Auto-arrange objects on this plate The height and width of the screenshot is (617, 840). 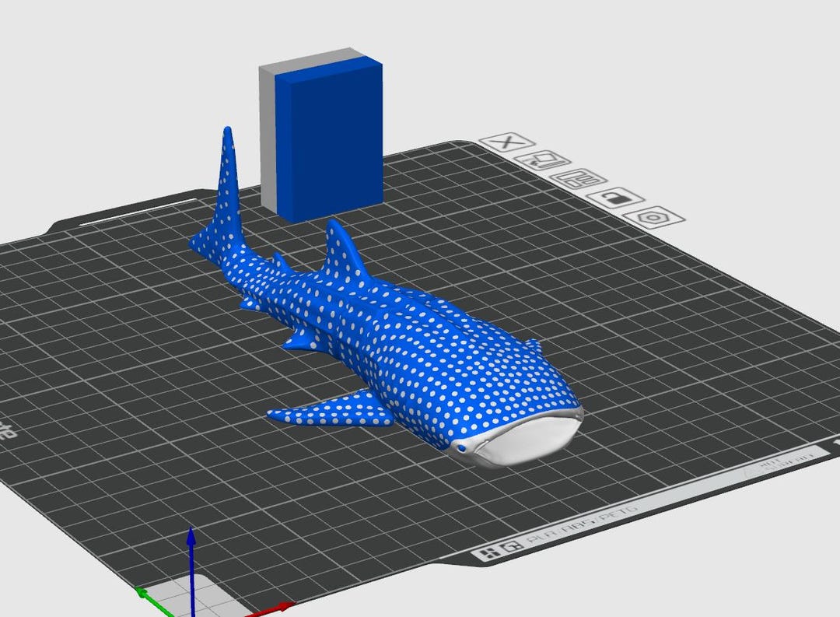577,181
